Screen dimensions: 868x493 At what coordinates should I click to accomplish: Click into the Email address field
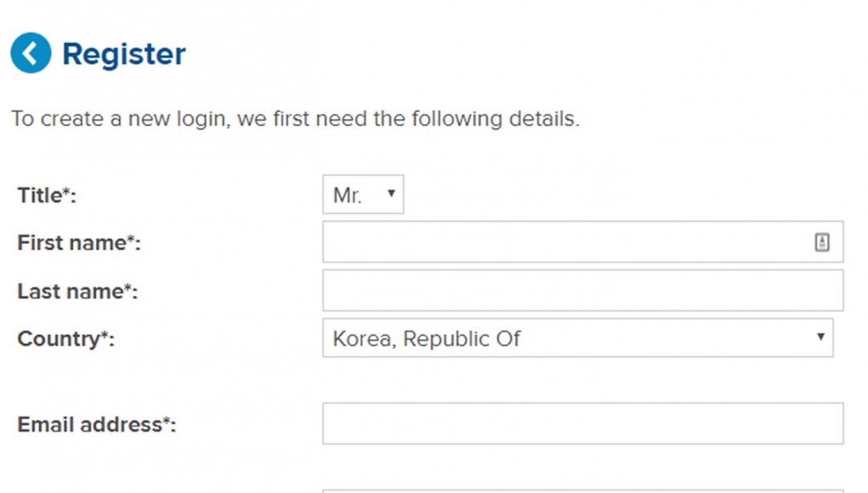(x=583, y=424)
